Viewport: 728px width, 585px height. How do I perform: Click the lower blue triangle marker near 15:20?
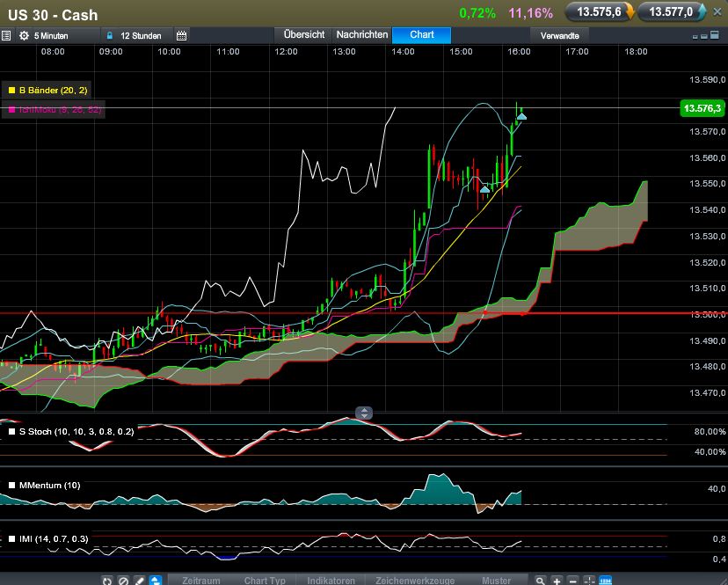coord(484,189)
